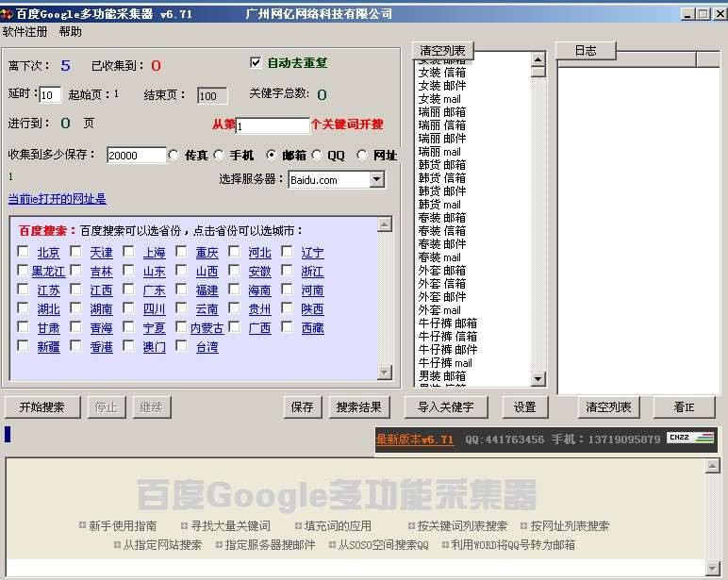Click the 开始搜索 button
The height and width of the screenshot is (580, 728).
[x=42, y=407]
